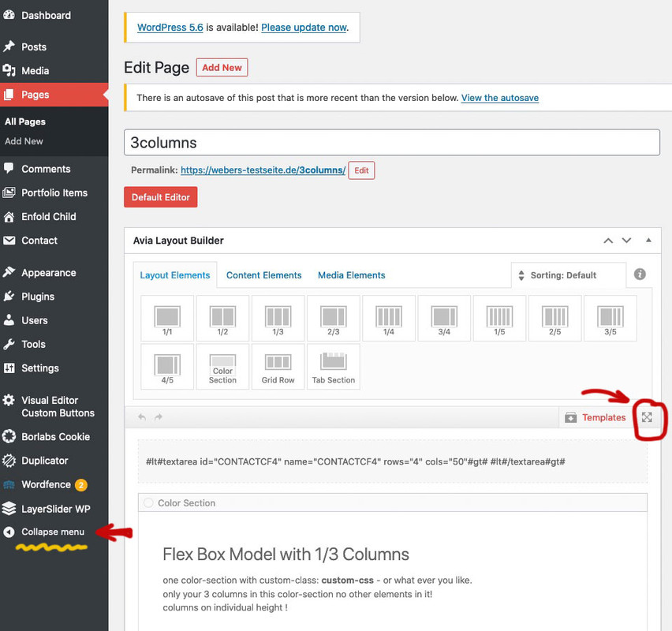Open the Sorting: Default dropdown
The width and height of the screenshot is (672, 631).
click(569, 275)
